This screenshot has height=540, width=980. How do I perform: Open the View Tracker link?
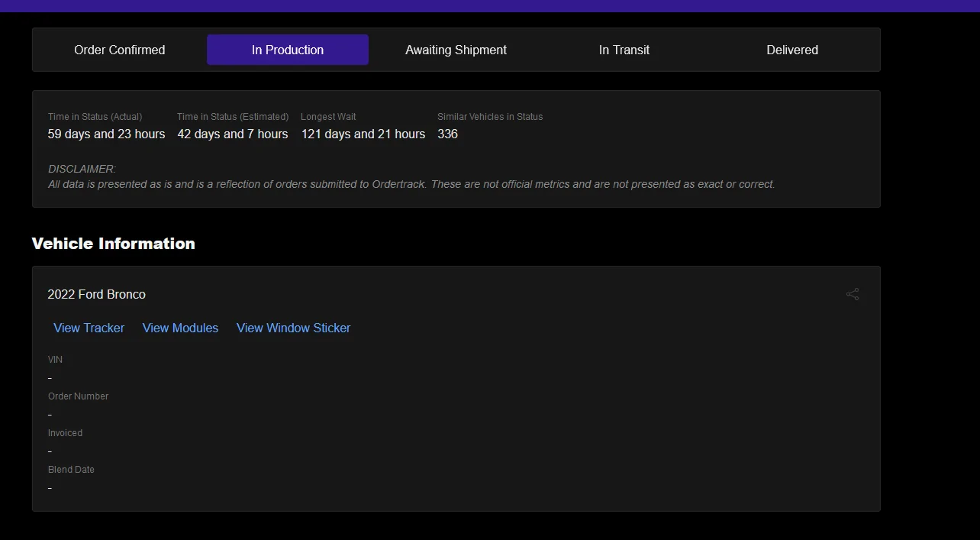89,328
